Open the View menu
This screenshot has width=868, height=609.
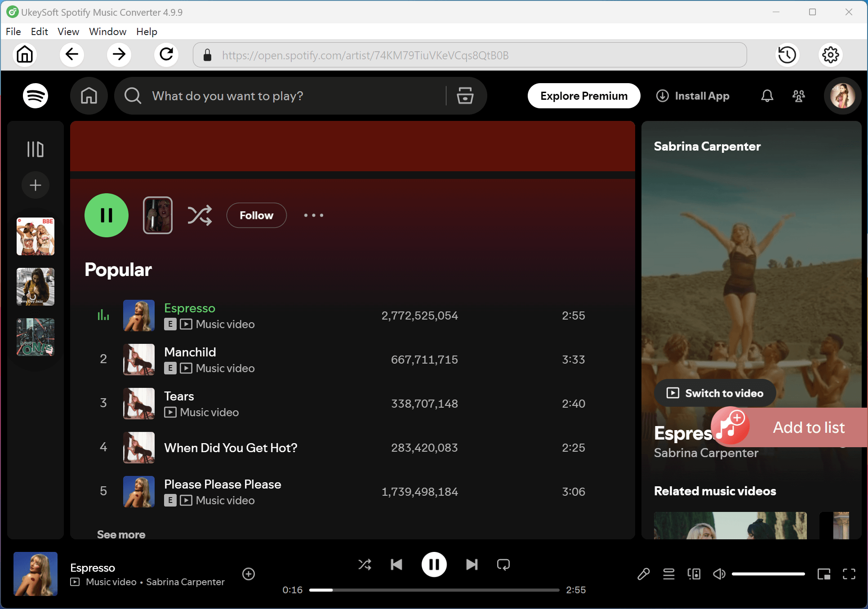point(68,31)
